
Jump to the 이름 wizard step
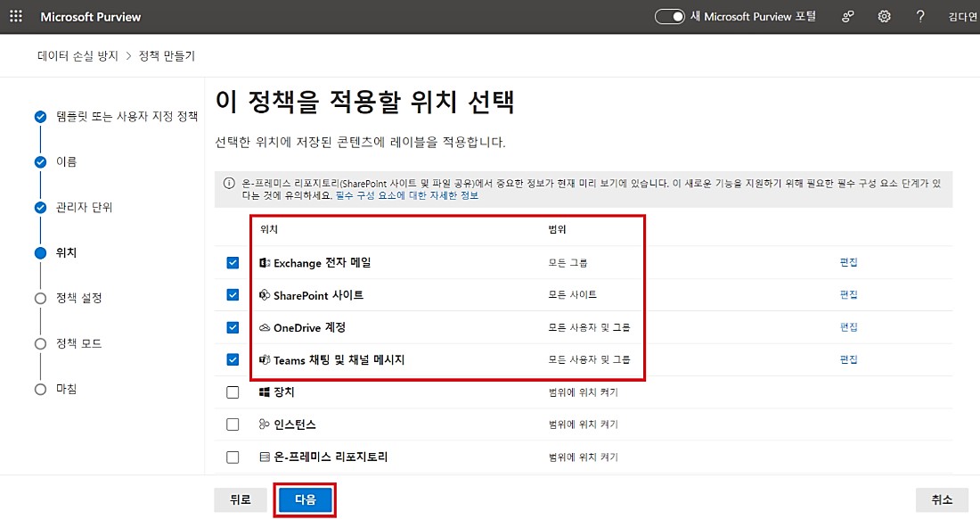66,161
